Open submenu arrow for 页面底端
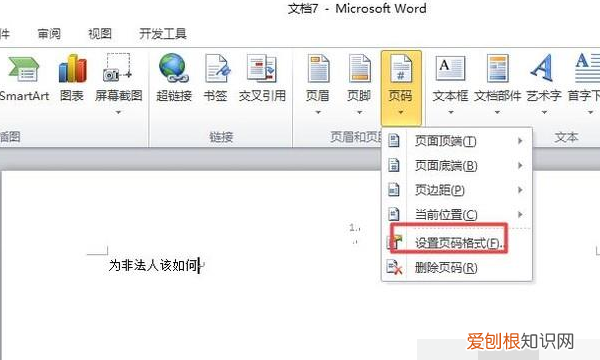Viewport: 600px width, 360px height. (520, 166)
